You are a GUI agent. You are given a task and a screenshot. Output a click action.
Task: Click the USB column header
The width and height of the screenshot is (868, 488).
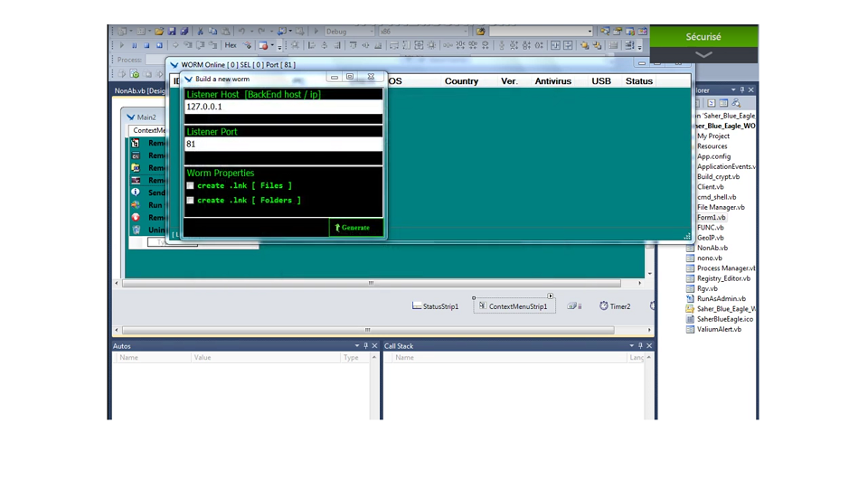601,80
